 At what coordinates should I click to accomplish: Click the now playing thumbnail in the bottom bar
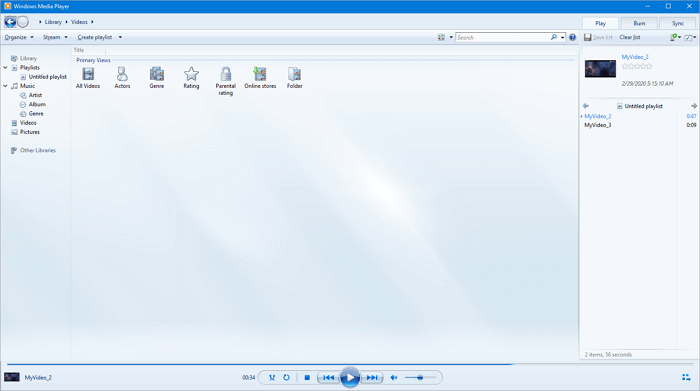pos(12,377)
